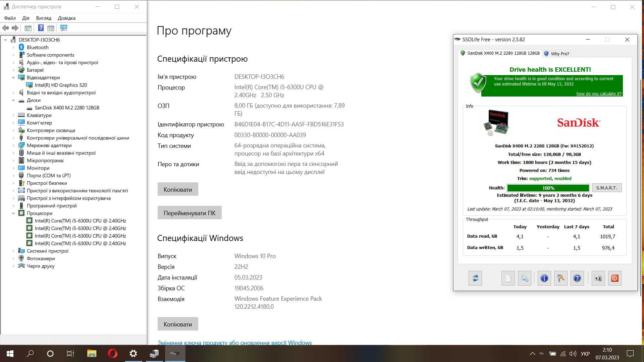
Task: Select SanDisk X400 M.2 2280 128GB disk
Action: (x=67, y=108)
